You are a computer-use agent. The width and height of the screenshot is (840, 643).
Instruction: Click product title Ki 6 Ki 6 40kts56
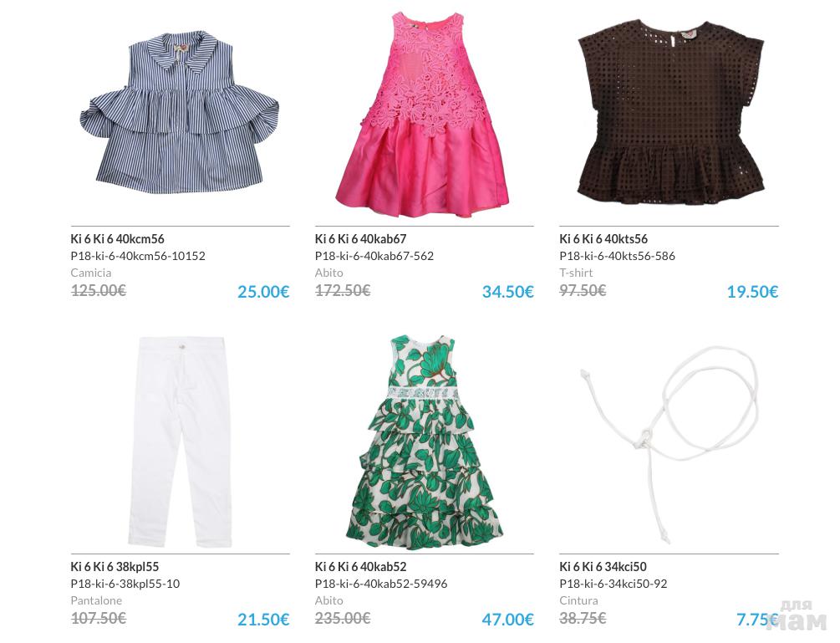[x=603, y=239]
